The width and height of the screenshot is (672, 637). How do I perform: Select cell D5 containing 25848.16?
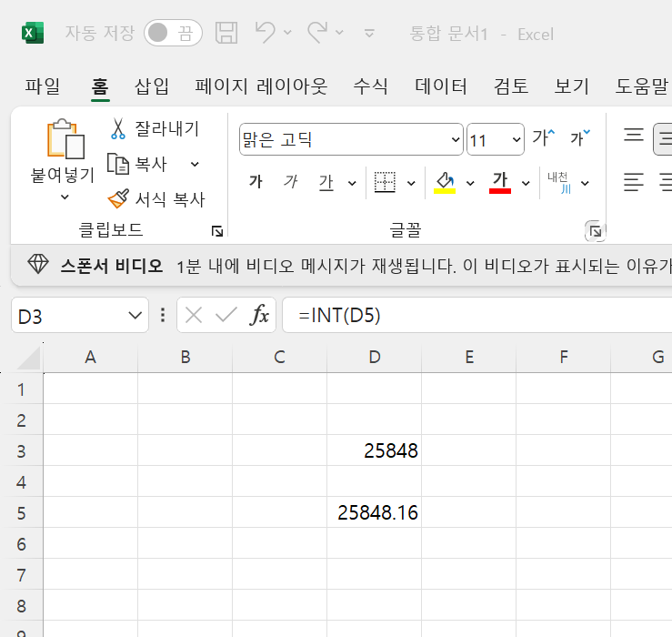point(374,512)
